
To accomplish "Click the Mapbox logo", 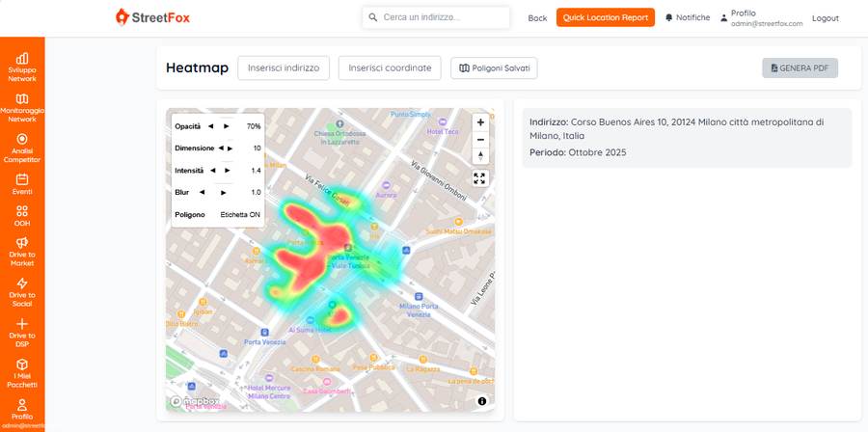I will (195, 401).
